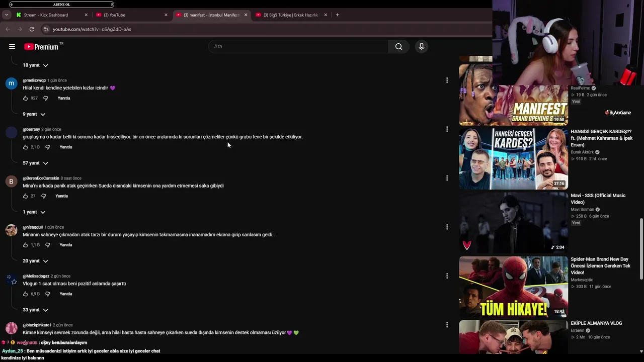Screen dimensions: 644x362
Task: Open "HANGİSİ GERÇEK KARDEŞ??" video title
Action: [x=602, y=138]
